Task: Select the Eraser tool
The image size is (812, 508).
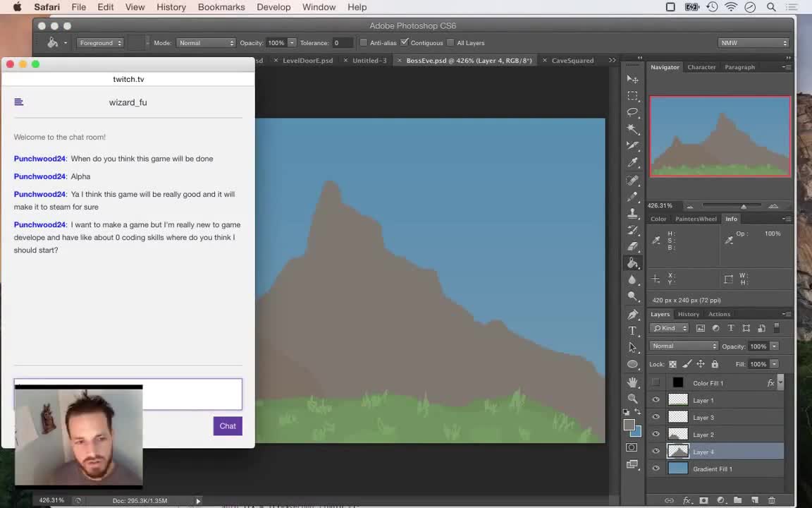Action: point(632,246)
